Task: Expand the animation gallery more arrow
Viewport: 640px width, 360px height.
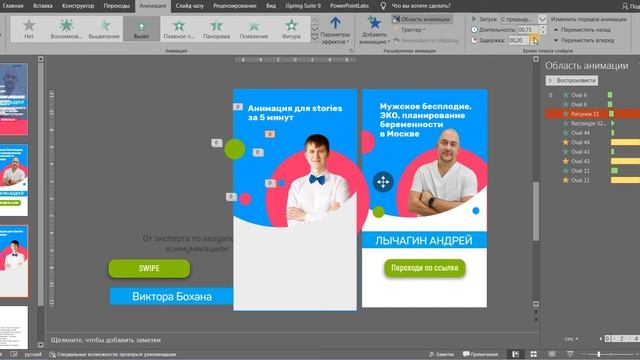Action: point(315,38)
